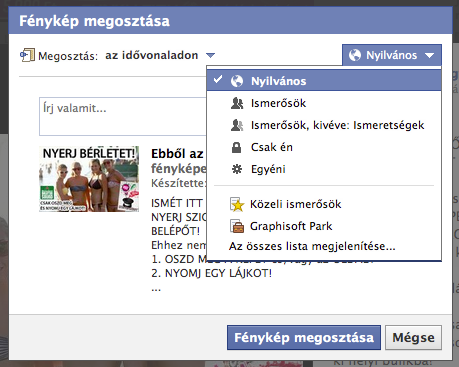Image resolution: width=459 pixels, height=367 pixels.
Task: Click the Fénykép megosztása share button
Action: pos(304,337)
